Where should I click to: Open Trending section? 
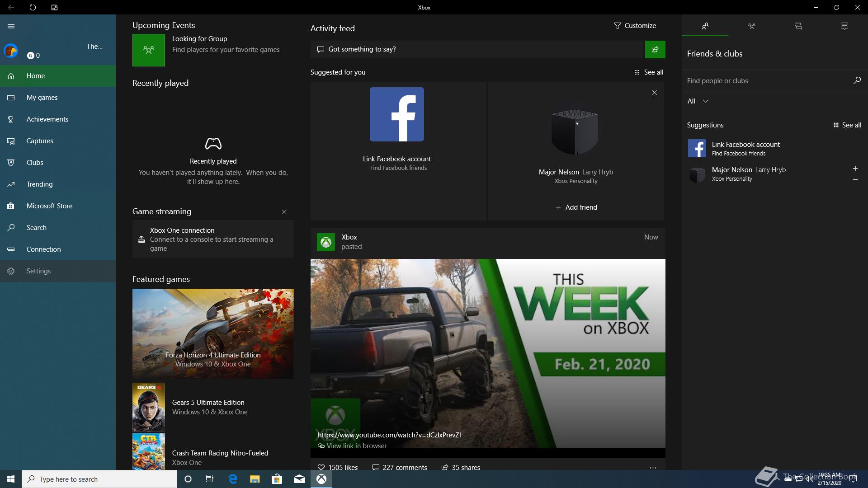pyautogui.click(x=58, y=184)
